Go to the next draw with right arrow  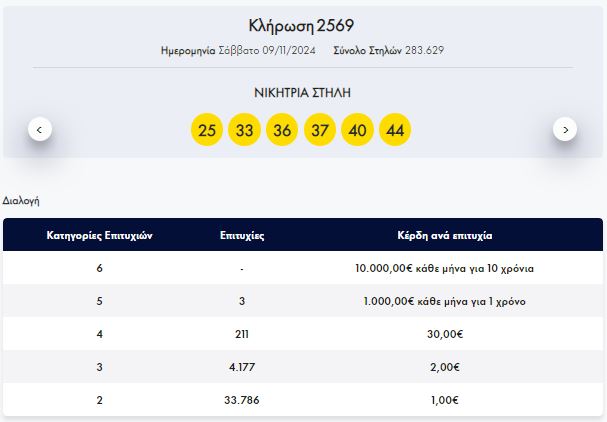[565, 129]
